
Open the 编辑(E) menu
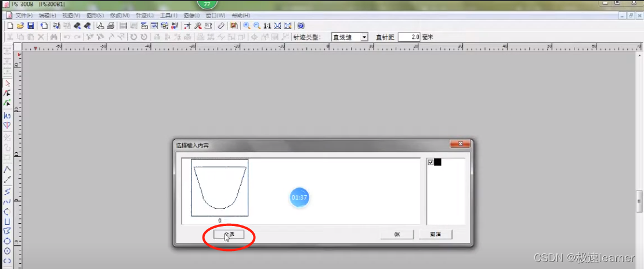(47, 15)
